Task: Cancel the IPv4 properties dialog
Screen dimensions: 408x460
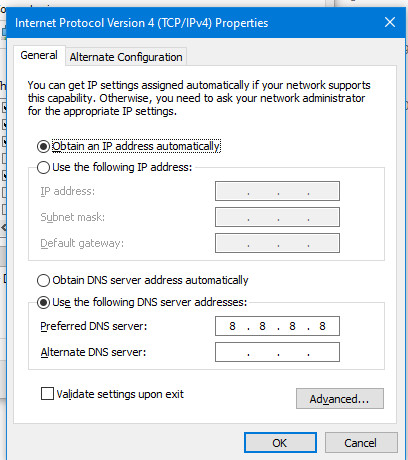Action: 361,443
